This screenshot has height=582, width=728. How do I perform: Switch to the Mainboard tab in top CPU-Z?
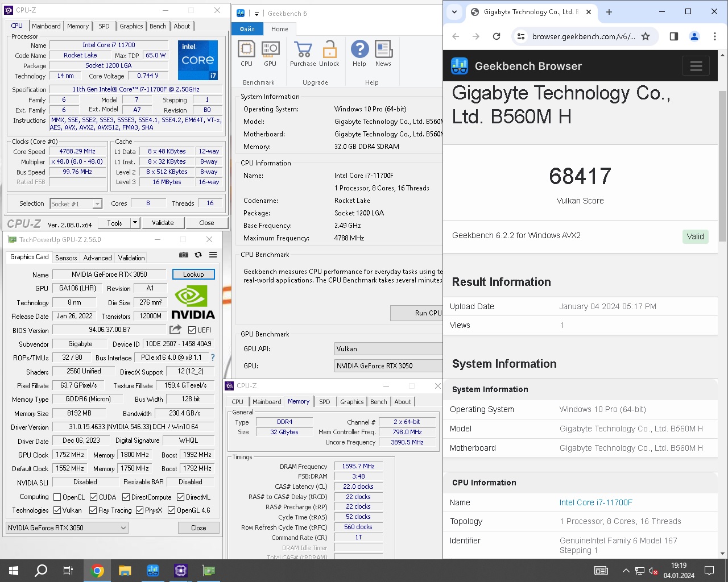point(46,26)
